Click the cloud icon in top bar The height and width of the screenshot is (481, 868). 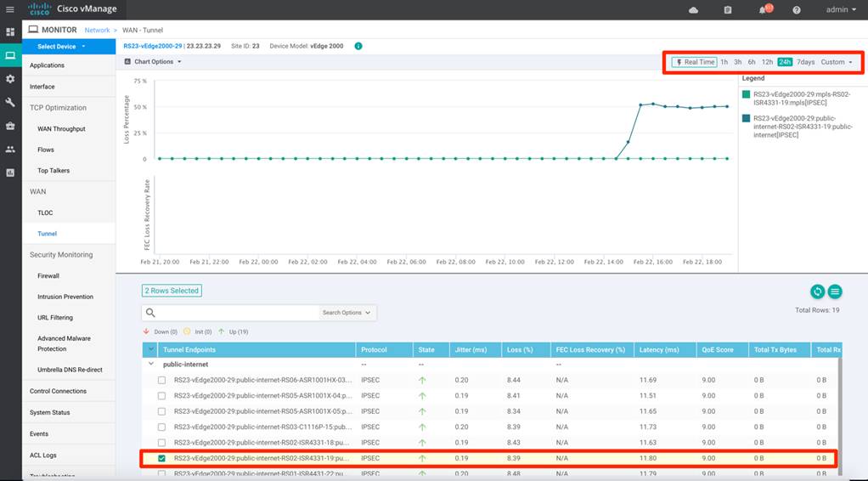693,10
